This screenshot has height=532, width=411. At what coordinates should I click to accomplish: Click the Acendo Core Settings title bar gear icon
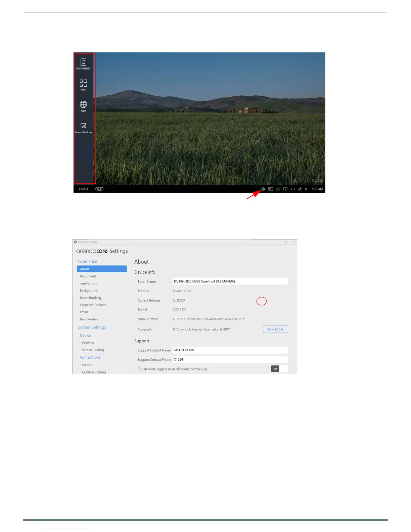click(x=76, y=242)
